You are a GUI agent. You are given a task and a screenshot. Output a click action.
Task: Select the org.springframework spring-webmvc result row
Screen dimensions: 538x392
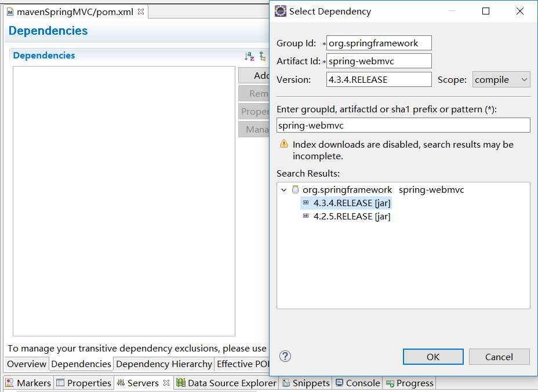click(383, 190)
